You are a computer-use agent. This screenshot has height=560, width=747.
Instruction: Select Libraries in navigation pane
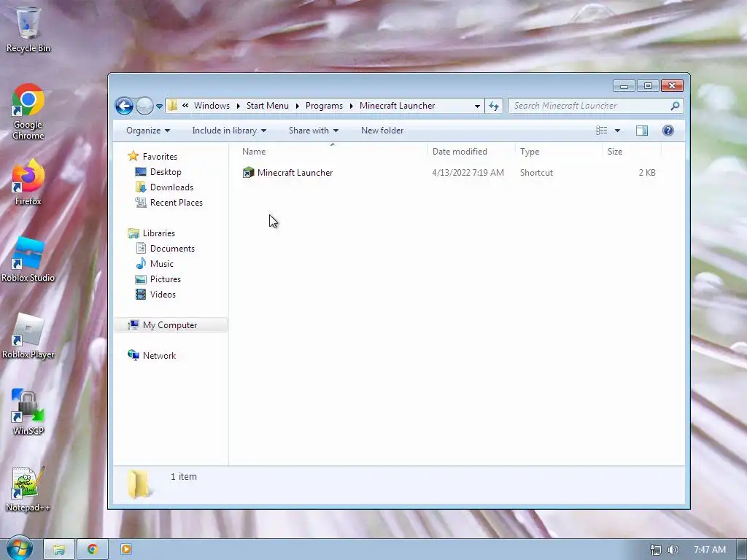click(158, 233)
